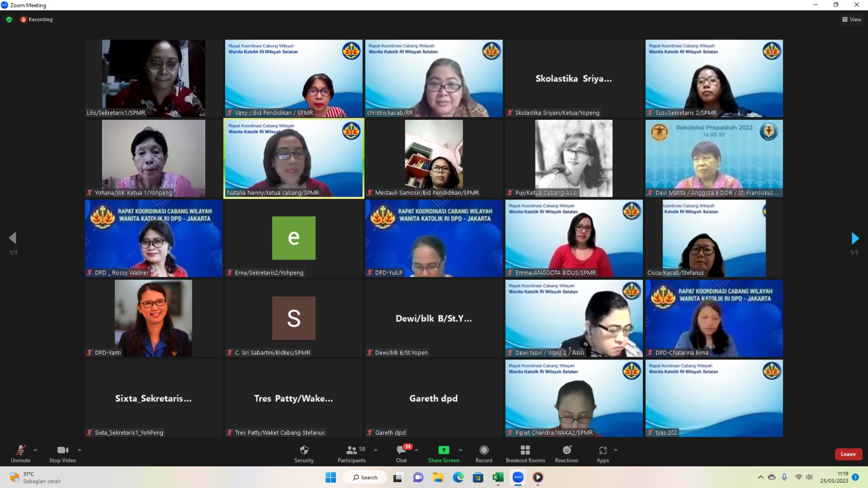868x488 pixels.
Task: Open the Chat panel
Action: [401, 454]
